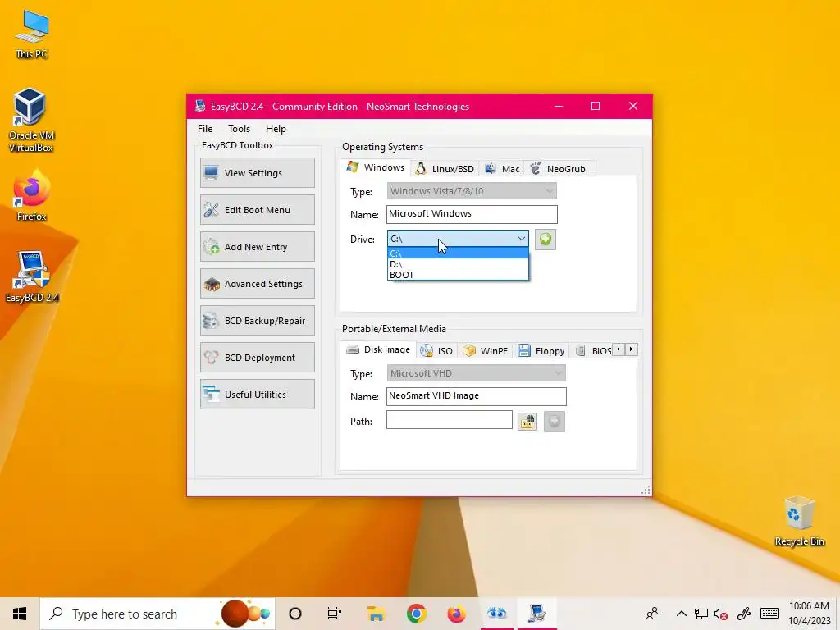The width and height of the screenshot is (840, 630).
Task: Open Advanced Settings page
Action: click(257, 284)
